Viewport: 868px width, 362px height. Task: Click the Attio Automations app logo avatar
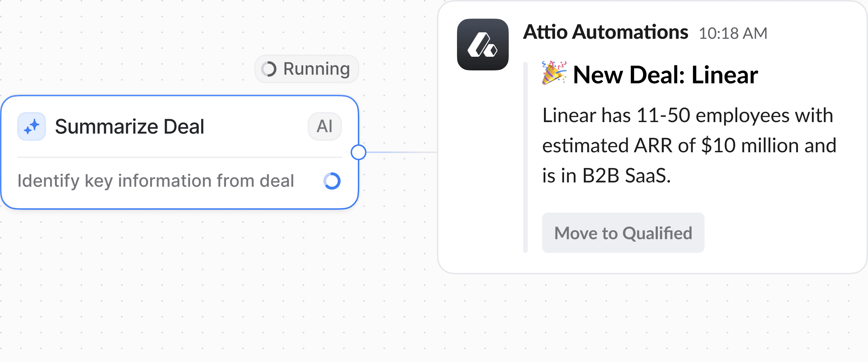483,45
